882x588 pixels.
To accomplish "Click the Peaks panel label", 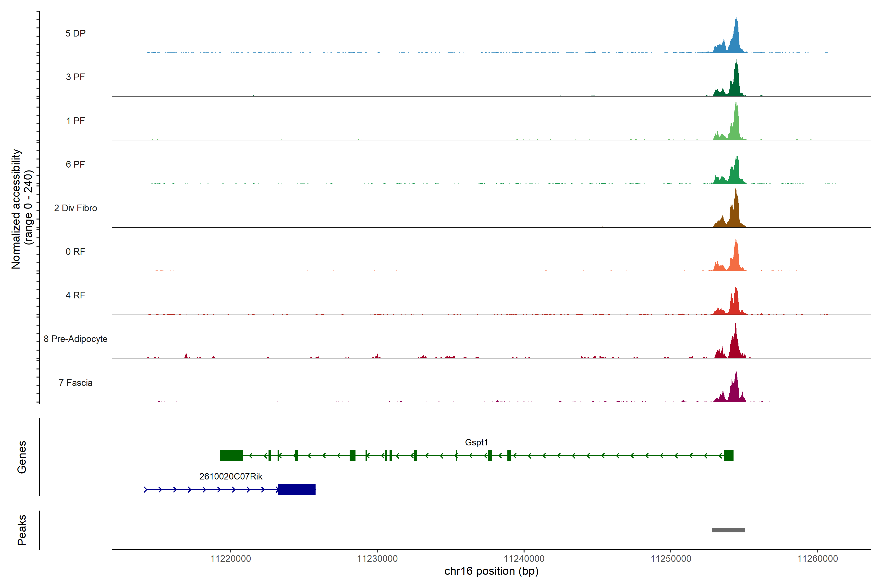I will tap(22, 530).
